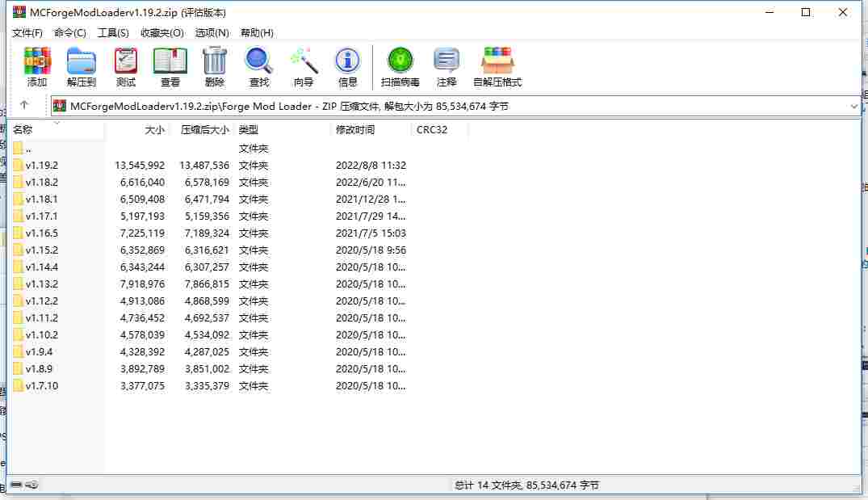Sort by Modified (修改时间) column header
The image size is (868, 500).
click(371, 129)
